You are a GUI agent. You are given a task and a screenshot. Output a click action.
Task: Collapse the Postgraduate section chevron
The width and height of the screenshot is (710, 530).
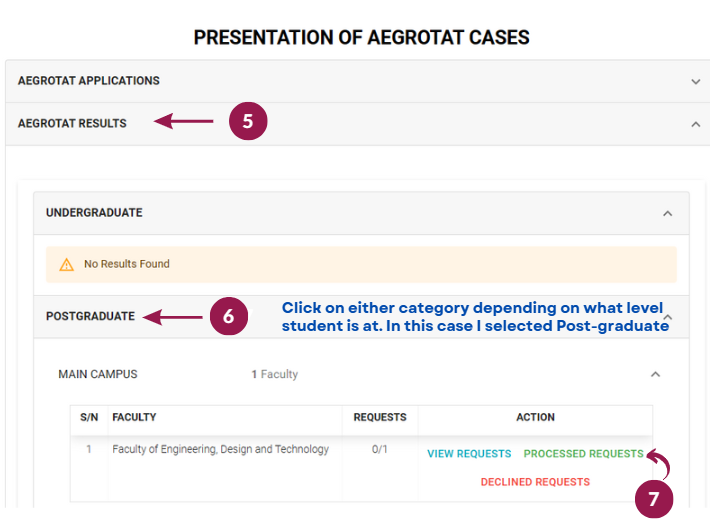click(668, 317)
